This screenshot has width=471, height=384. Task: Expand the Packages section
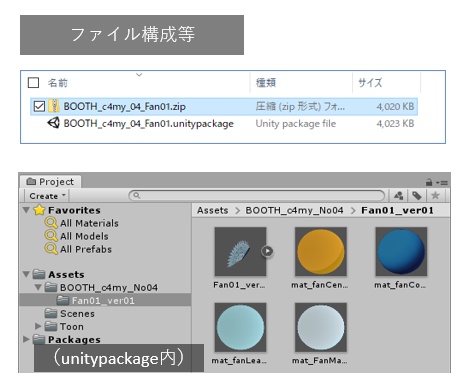[26, 339]
